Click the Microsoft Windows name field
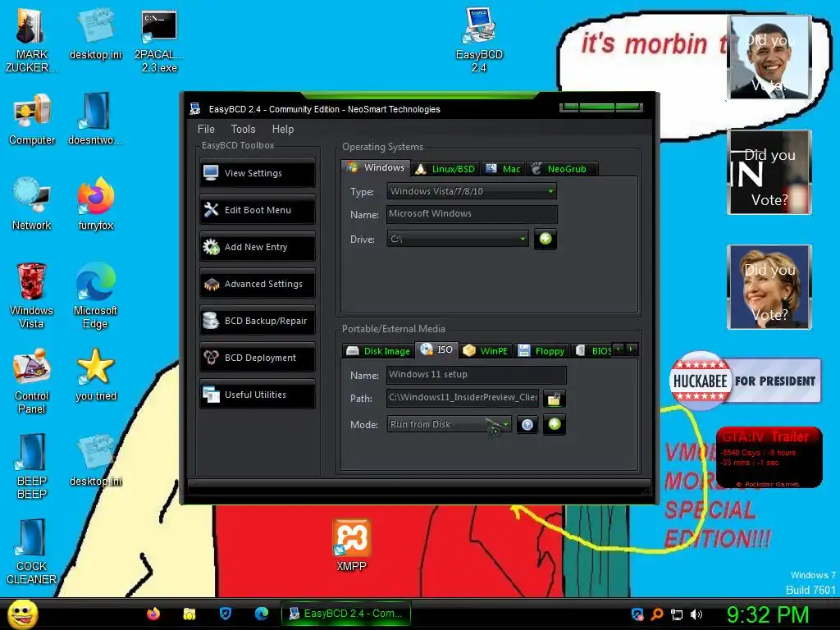840x630 pixels. pos(472,214)
